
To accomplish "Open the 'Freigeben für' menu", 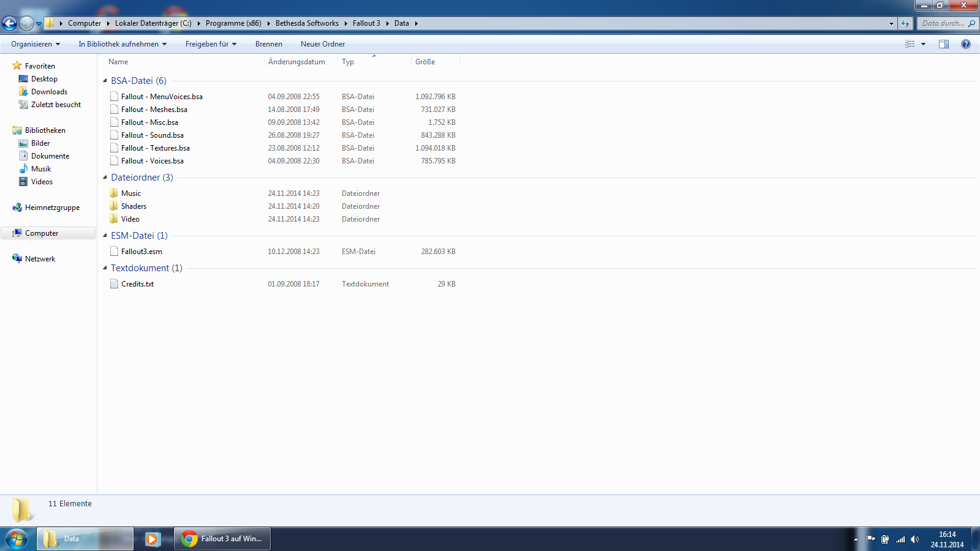I will (x=211, y=44).
